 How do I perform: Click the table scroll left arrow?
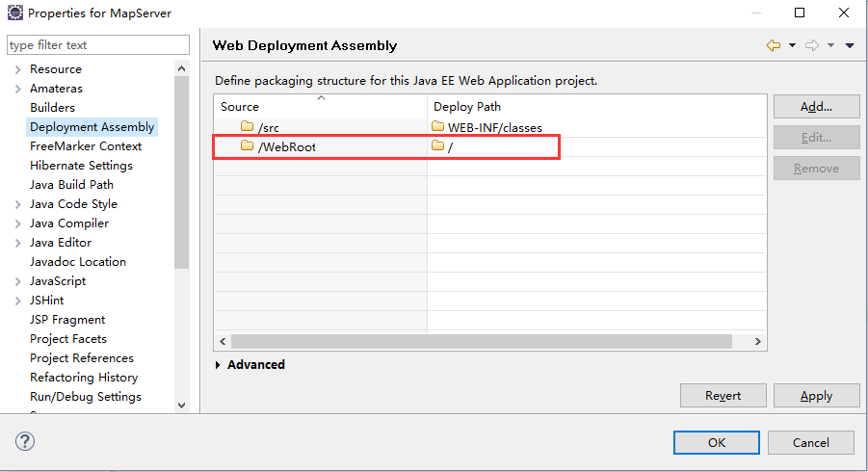tap(223, 341)
